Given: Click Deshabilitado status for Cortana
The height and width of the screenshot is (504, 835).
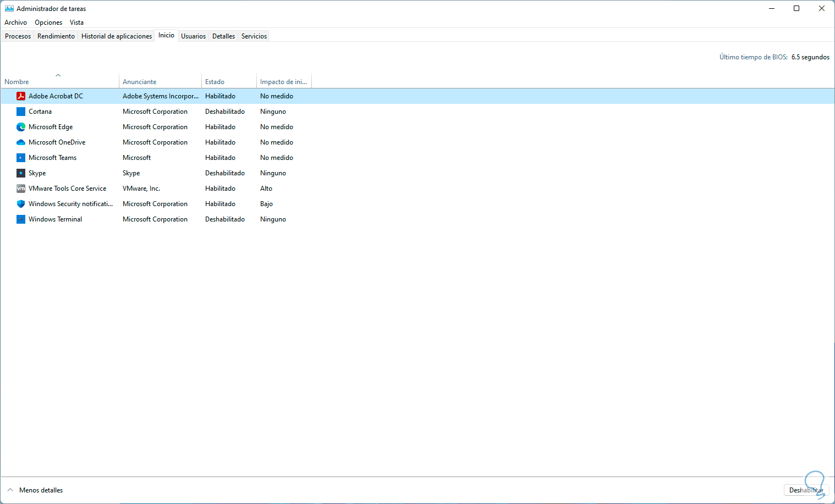Looking at the screenshot, I should point(225,112).
